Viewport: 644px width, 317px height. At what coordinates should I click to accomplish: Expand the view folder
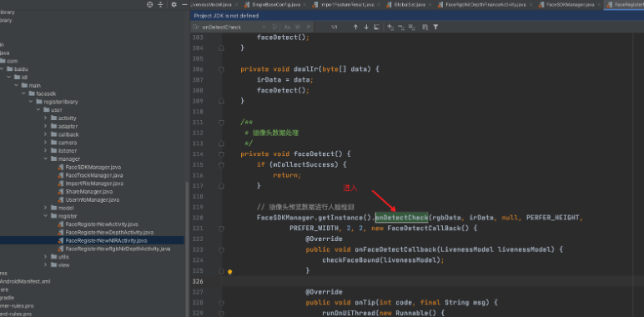(46, 264)
